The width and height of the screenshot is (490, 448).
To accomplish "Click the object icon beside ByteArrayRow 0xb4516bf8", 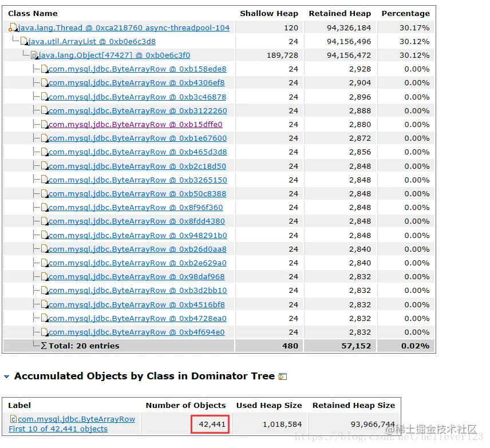I will [x=45, y=305].
